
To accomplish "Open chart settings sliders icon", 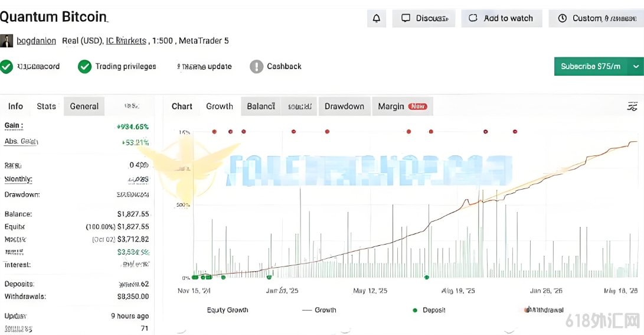I will pos(632,106).
